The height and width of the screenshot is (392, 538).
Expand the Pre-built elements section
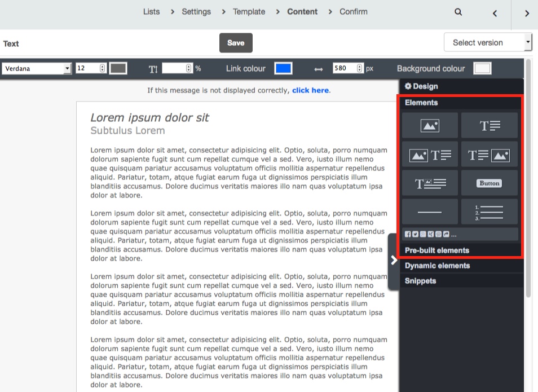coord(437,250)
